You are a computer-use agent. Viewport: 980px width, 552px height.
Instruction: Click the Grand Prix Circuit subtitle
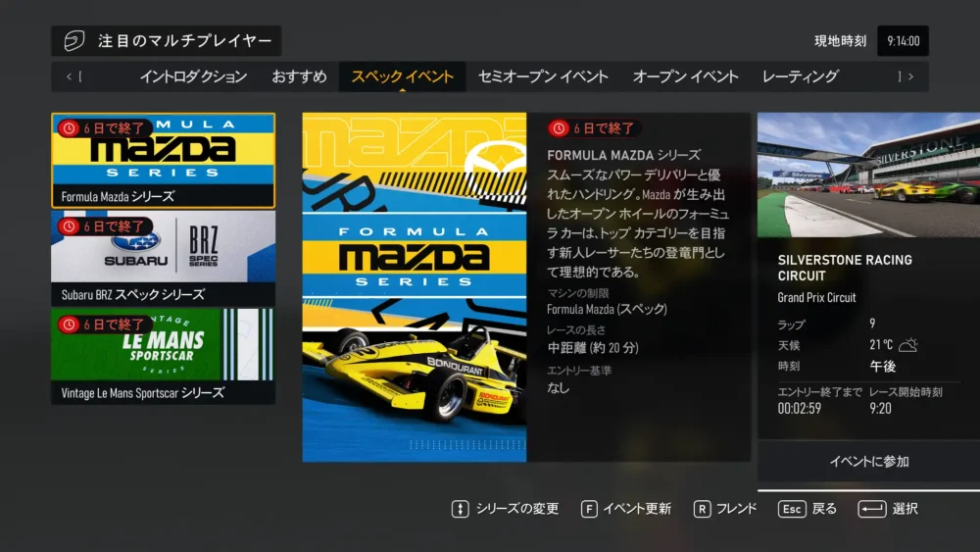[x=817, y=297]
